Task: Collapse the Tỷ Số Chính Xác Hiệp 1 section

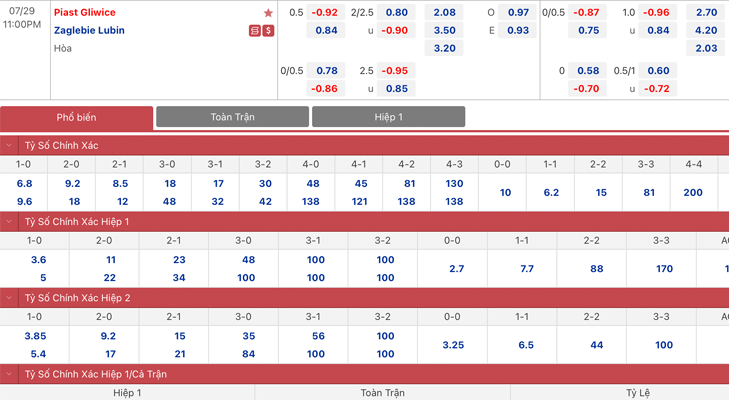Action: pyautogui.click(x=9, y=222)
